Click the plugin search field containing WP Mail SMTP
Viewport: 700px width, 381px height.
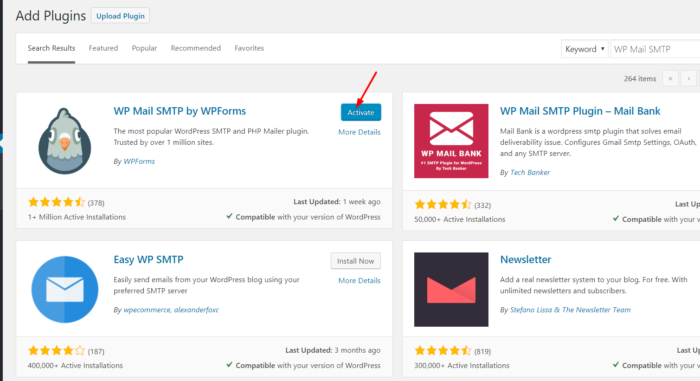click(655, 49)
